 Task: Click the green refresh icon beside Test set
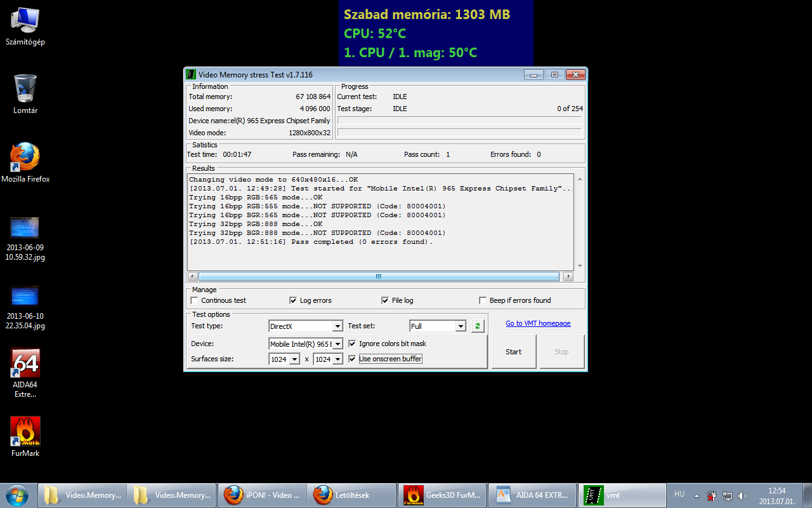coord(477,326)
